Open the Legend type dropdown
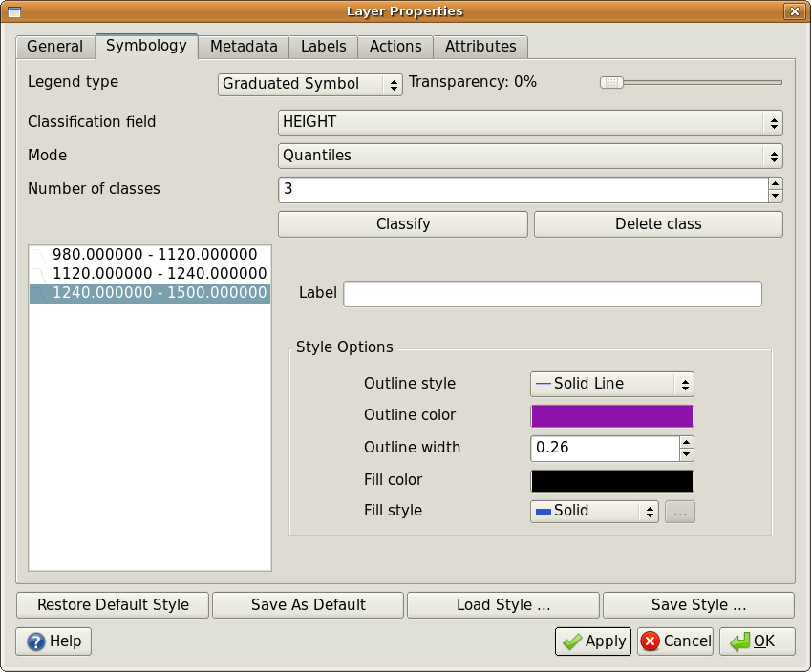The width and height of the screenshot is (811, 672). (309, 84)
